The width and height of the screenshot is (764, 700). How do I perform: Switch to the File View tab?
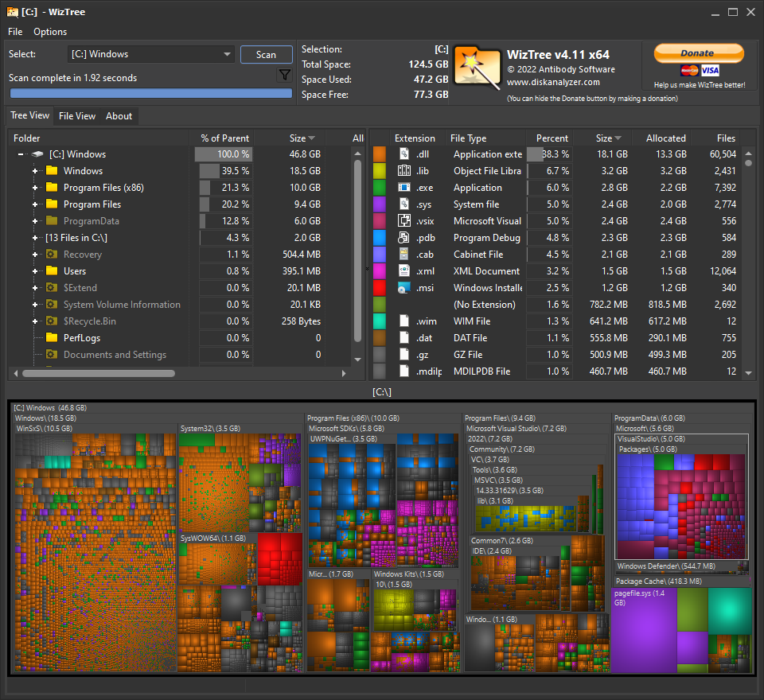click(x=76, y=115)
